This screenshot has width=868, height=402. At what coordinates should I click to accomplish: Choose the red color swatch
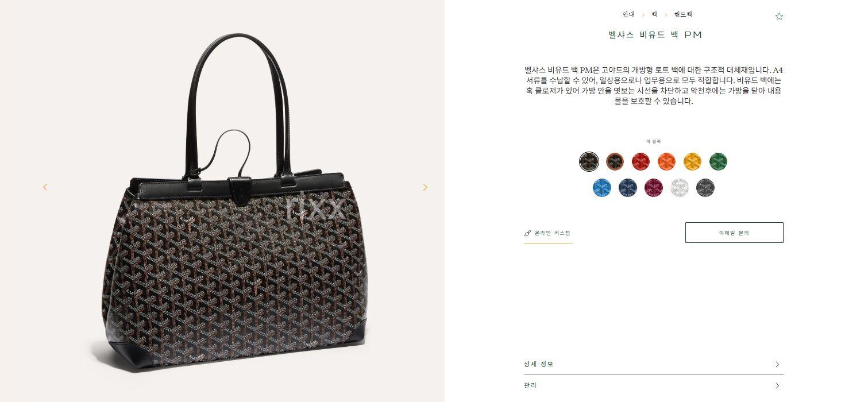pyautogui.click(x=641, y=161)
